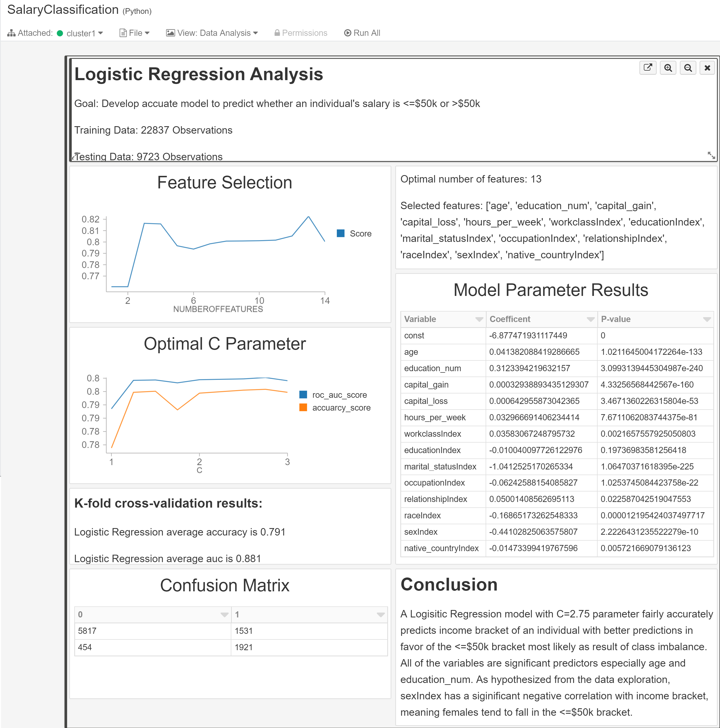This screenshot has height=728, width=720.
Task: Click the bottom-right resize handle of the title widget
Action: 711,155
